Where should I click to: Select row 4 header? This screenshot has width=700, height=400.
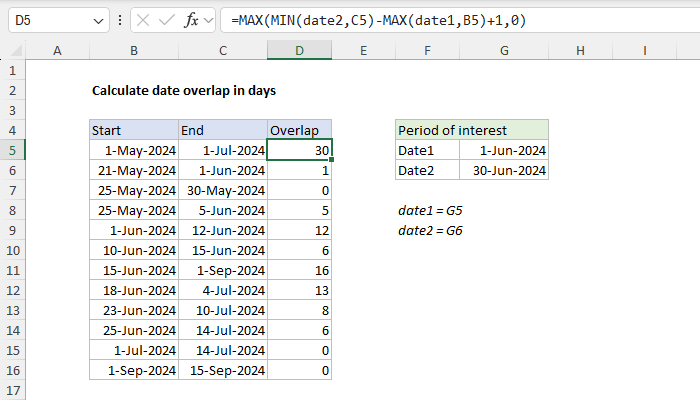pyautogui.click(x=12, y=130)
